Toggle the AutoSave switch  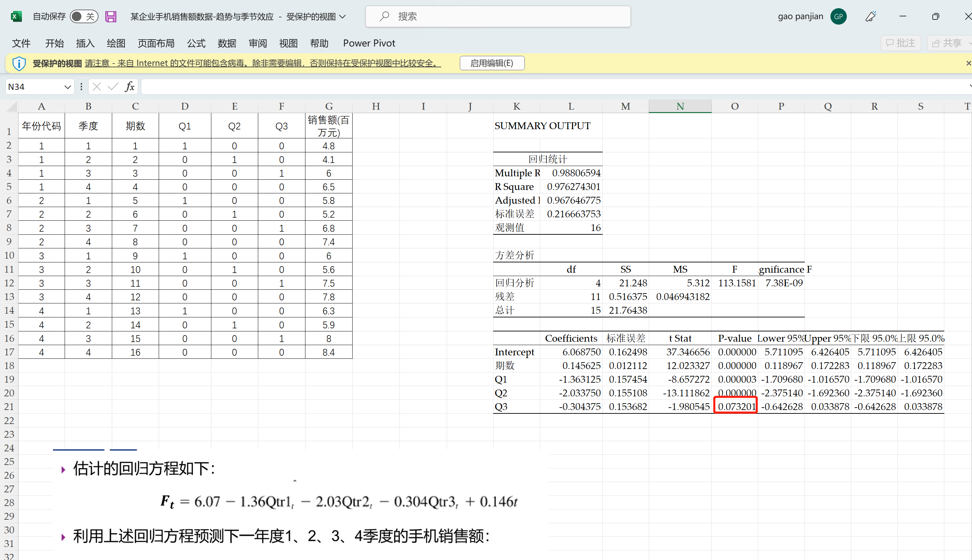pyautogui.click(x=83, y=16)
